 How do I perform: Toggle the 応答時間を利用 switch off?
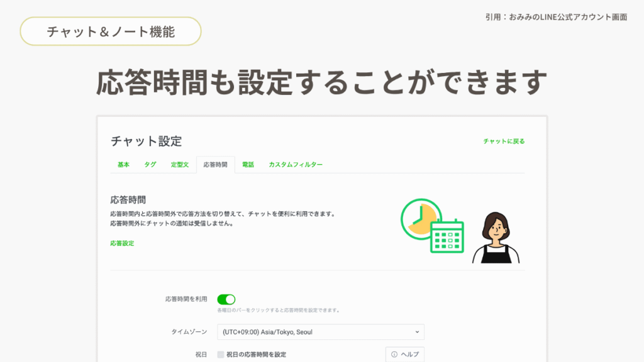point(226,299)
